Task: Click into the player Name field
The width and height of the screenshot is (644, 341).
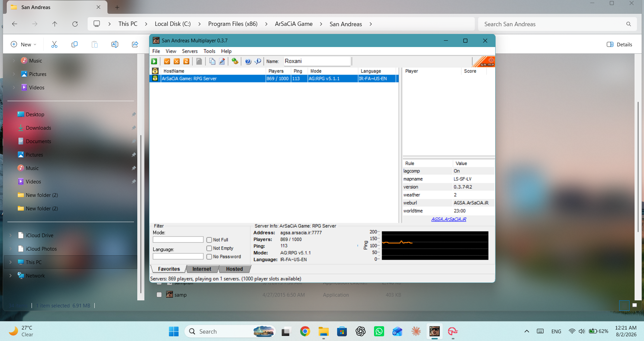Action: click(317, 61)
